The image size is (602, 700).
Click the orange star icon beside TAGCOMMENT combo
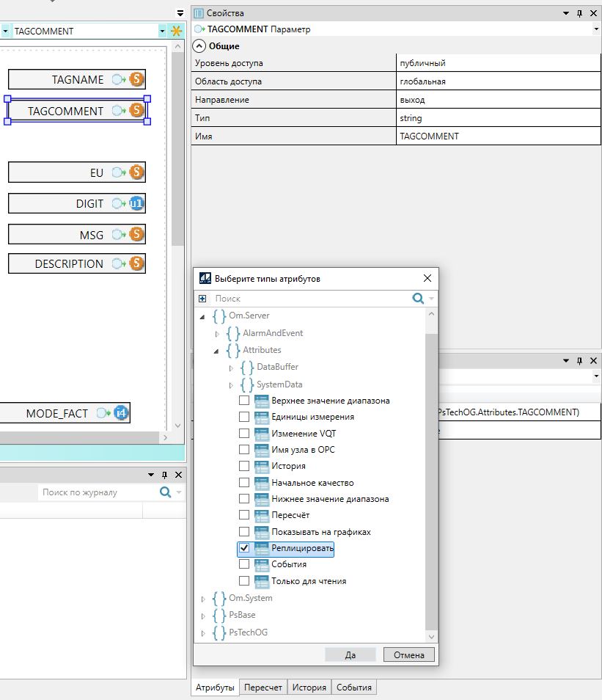[x=176, y=32]
